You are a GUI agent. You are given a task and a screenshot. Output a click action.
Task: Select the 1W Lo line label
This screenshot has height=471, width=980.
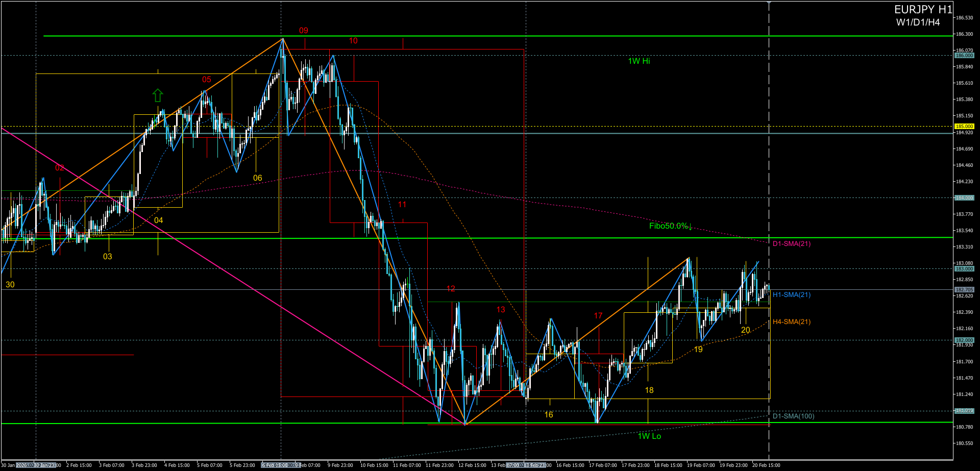(x=649, y=436)
